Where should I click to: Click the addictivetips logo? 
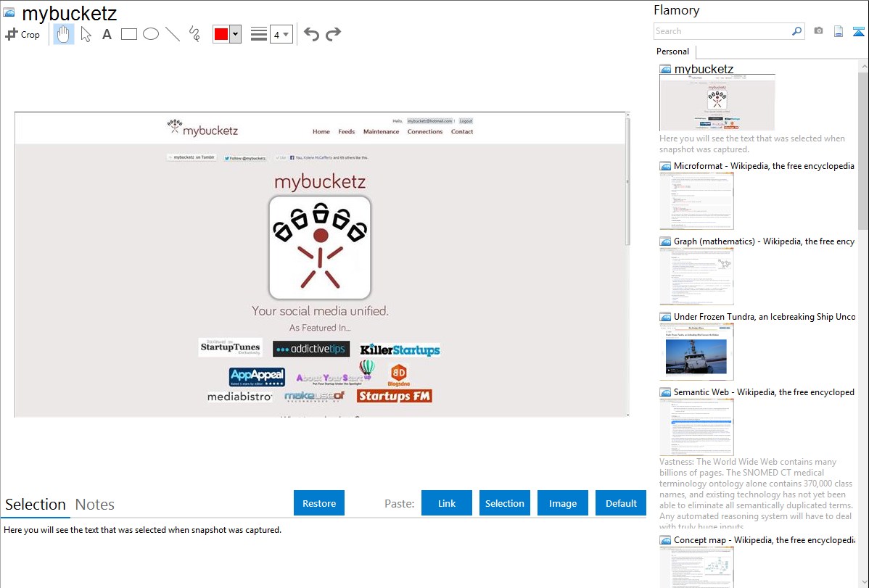click(x=311, y=349)
